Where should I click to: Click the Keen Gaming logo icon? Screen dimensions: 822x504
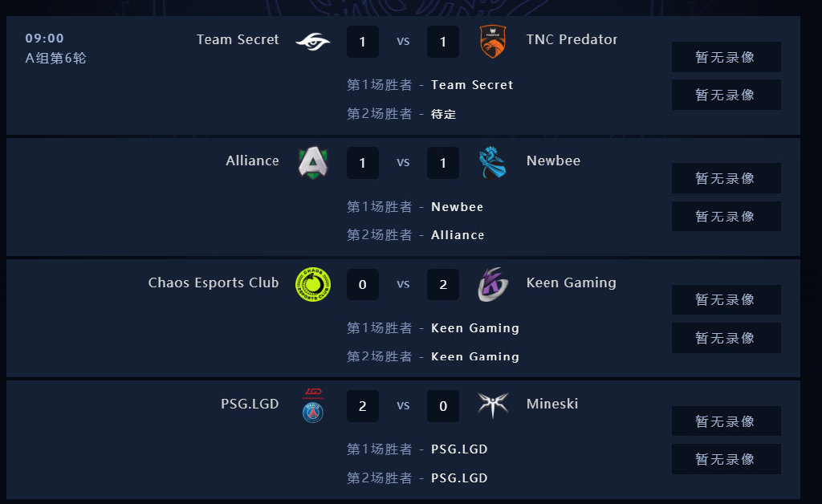click(x=492, y=284)
